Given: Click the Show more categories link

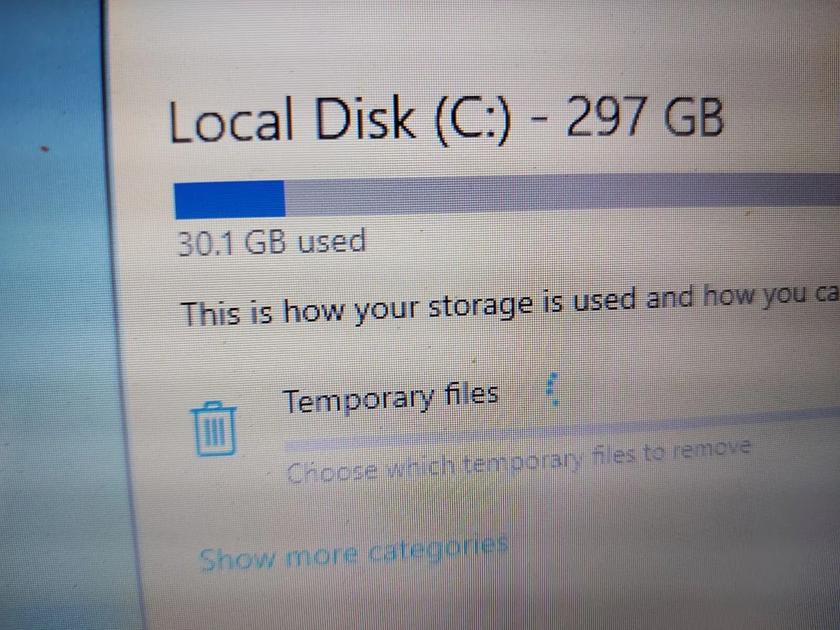Looking at the screenshot, I should [x=353, y=555].
